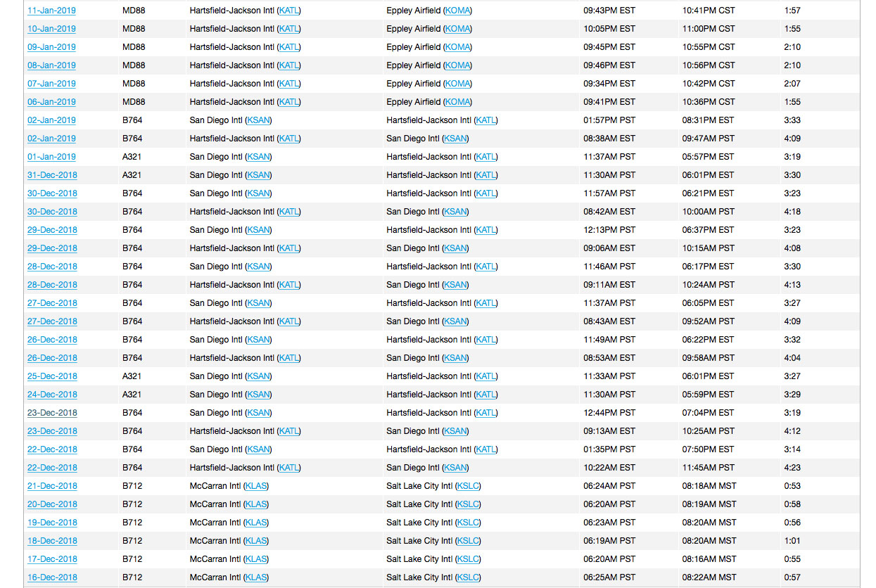This screenshot has width=876, height=588.
Task: Select MD88 aircraft in 09-Jan-2019 row
Action: pyautogui.click(x=134, y=47)
